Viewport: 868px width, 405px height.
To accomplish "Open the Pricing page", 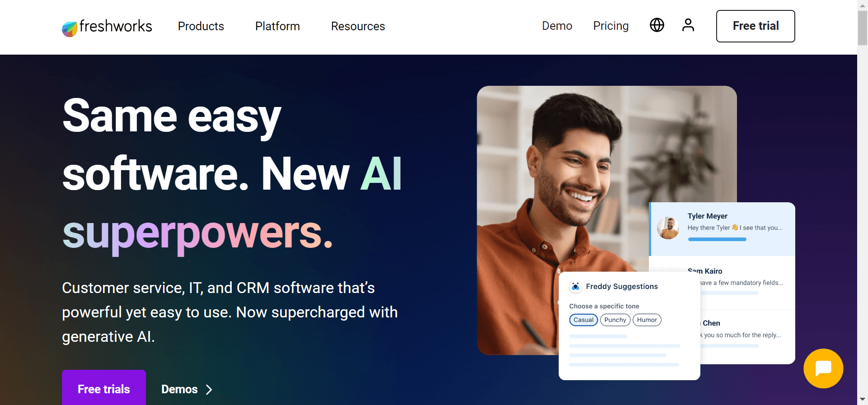I will 611,26.
